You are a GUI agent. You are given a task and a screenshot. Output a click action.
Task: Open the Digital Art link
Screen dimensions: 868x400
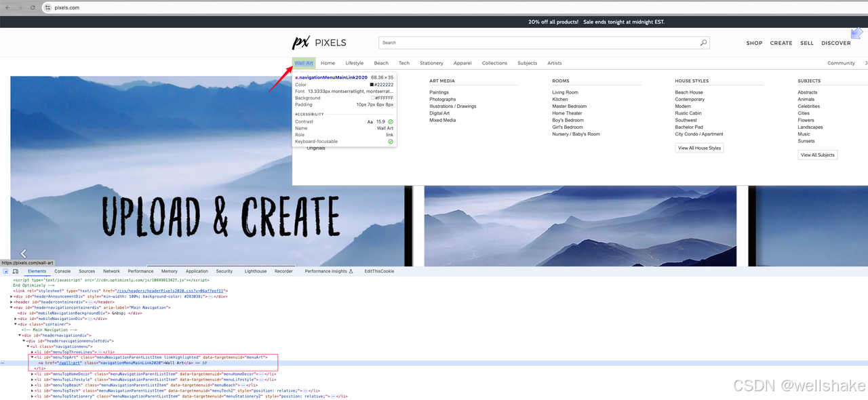pos(439,113)
